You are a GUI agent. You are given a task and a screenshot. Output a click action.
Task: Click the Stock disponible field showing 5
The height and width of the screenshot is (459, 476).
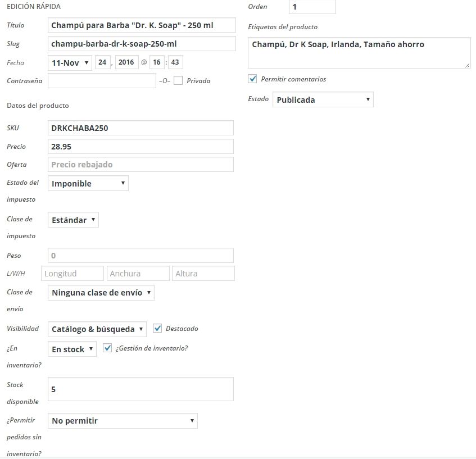click(x=140, y=389)
